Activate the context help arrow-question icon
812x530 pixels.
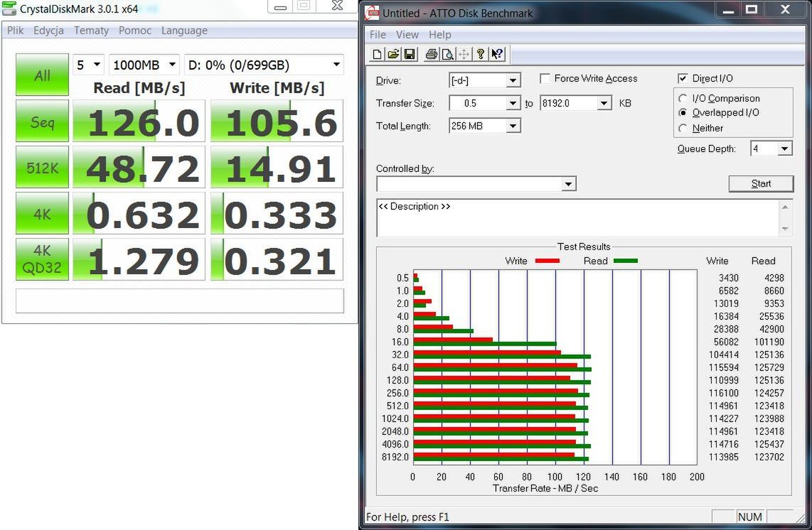(497, 54)
